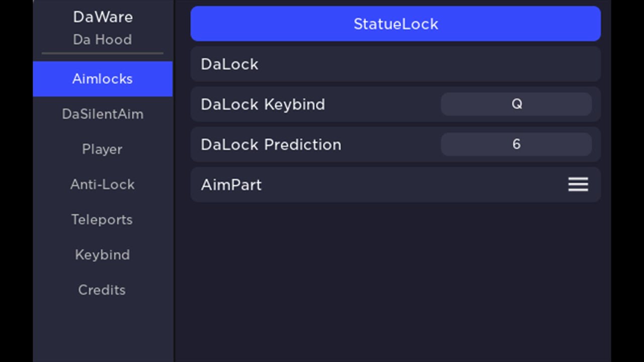Click the divider line under Da Hood
The image size is (644, 362).
tap(103, 53)
